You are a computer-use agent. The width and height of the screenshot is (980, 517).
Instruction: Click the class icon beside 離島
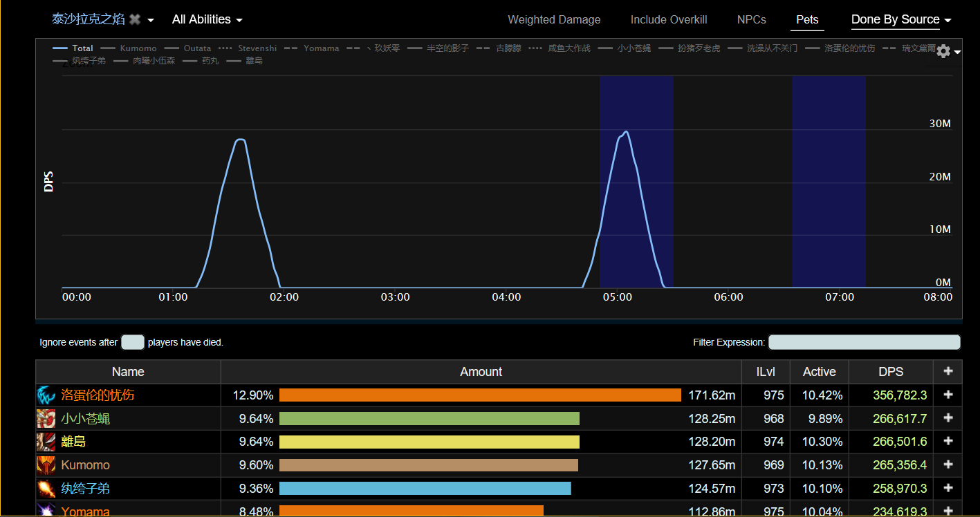pos(46,442)
